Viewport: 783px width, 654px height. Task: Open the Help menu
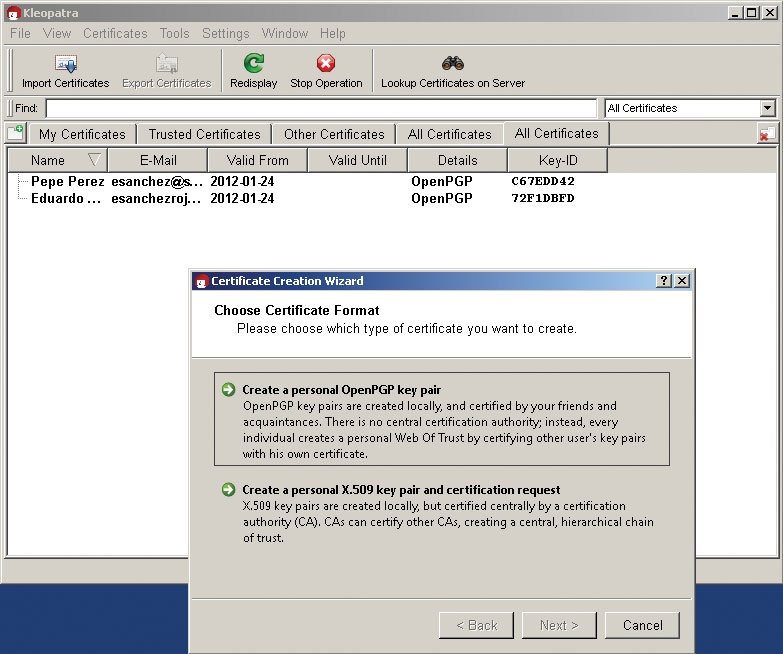coord(333,33)
